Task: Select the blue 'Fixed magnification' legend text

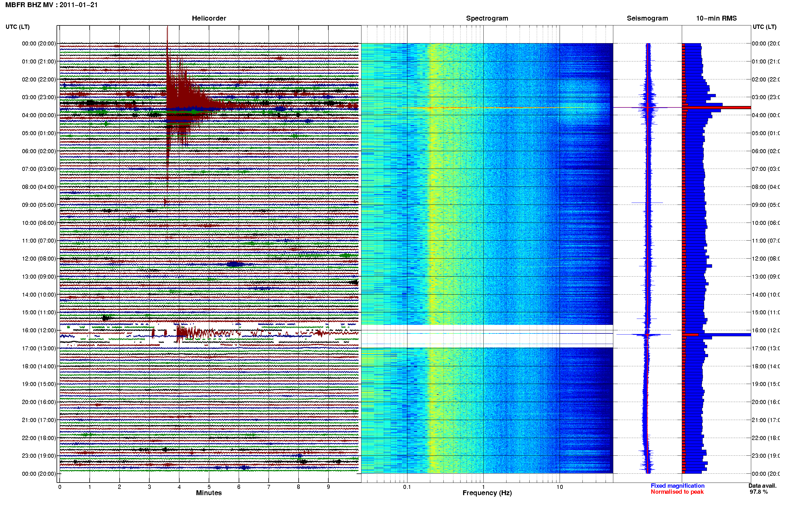Action: pos(678,486)
